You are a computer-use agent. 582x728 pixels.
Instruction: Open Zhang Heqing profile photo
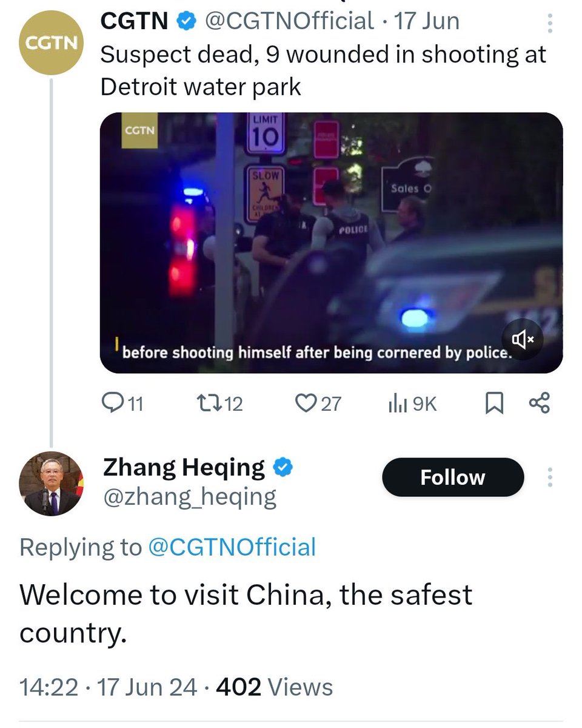tap(52, 484)
